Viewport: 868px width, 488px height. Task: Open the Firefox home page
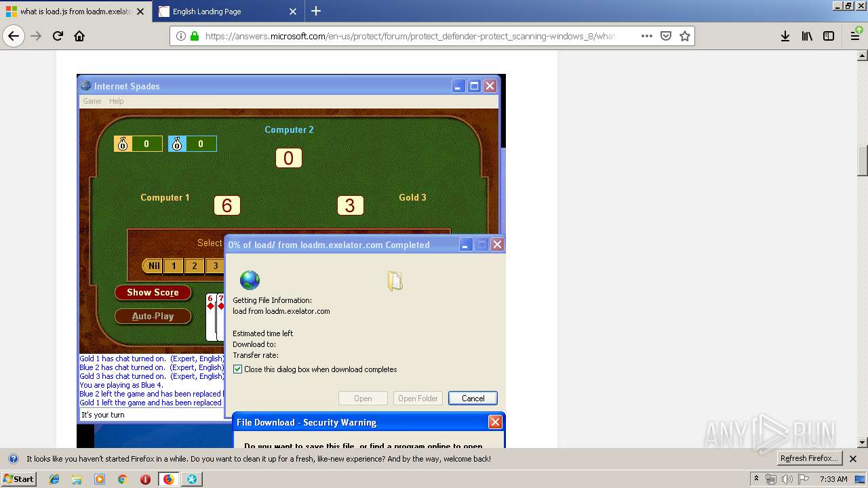point(79,36)
